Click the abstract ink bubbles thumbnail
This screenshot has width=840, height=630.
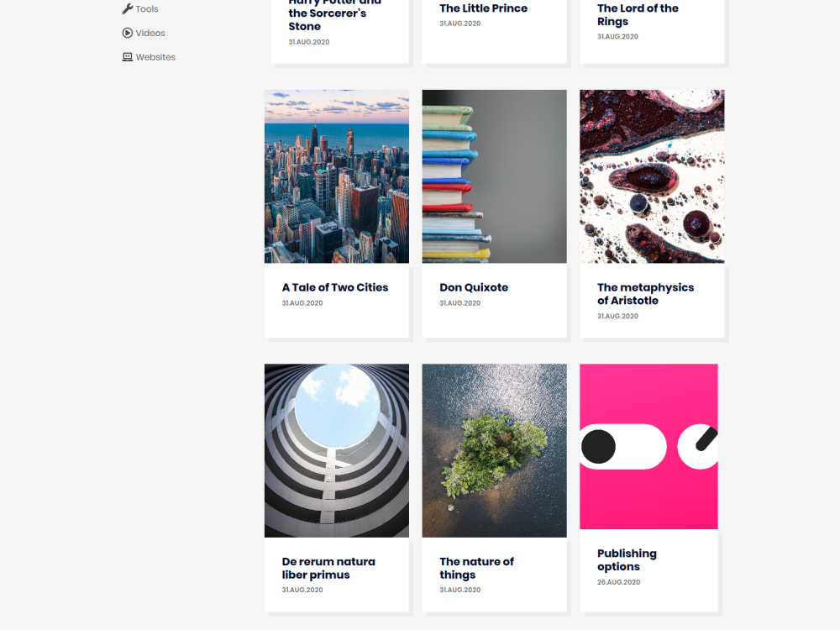pyautogui.click(x=652, y=176)
